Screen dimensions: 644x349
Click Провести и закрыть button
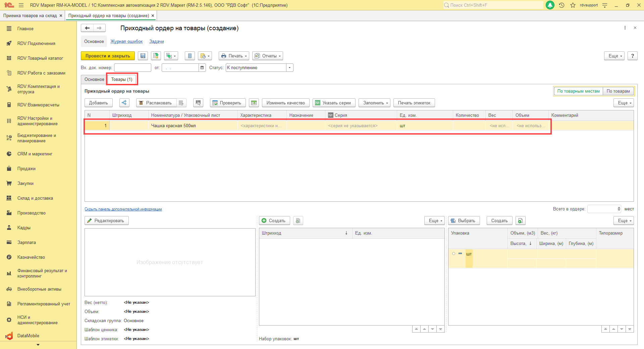[x=108, y=56]
